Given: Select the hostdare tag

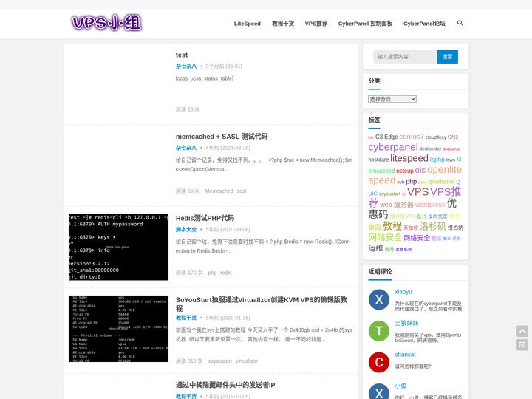Looking at the screenshot, I should coord(378,160).
